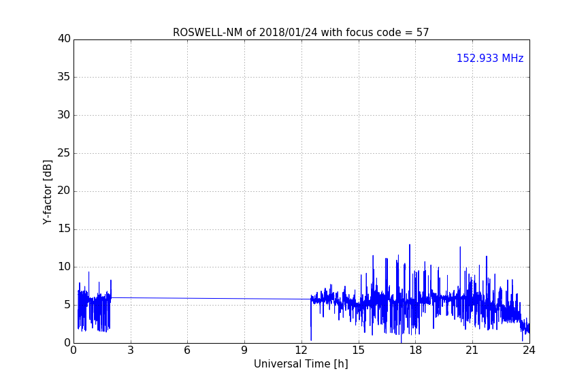
Task: Click the y-axis tick label '25'
Action: (x=64, y=152)
